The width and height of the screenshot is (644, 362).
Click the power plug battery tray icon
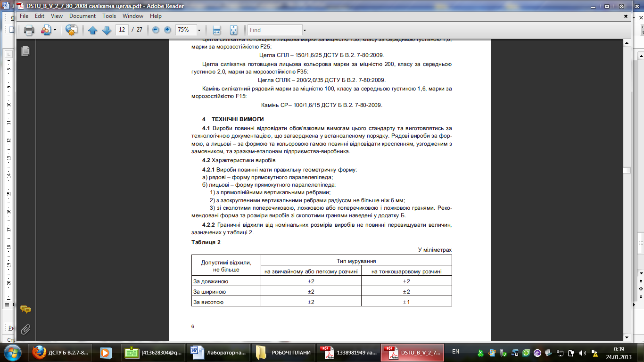coord(571,353)
